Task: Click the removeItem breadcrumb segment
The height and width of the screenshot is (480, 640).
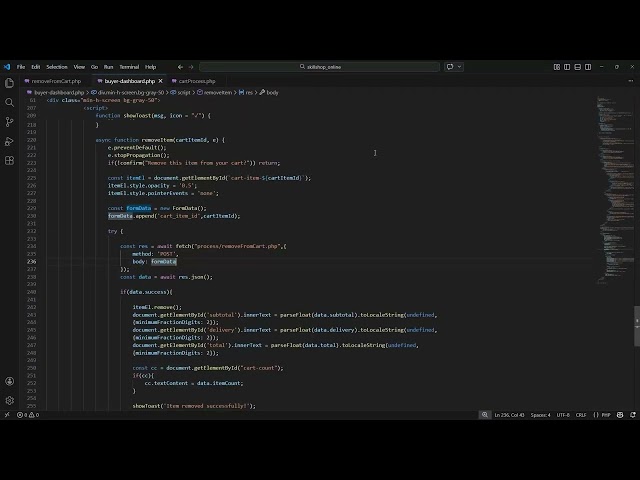Action: tap(218, 93)
